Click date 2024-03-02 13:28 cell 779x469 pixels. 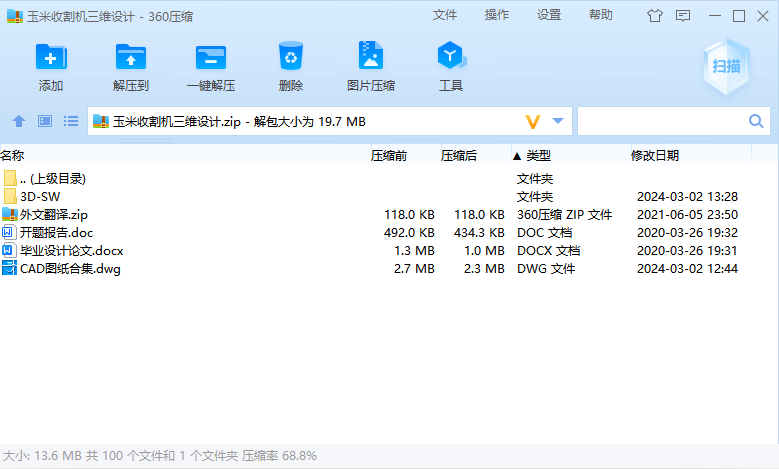pyautogui.click(x=687, y=196)
